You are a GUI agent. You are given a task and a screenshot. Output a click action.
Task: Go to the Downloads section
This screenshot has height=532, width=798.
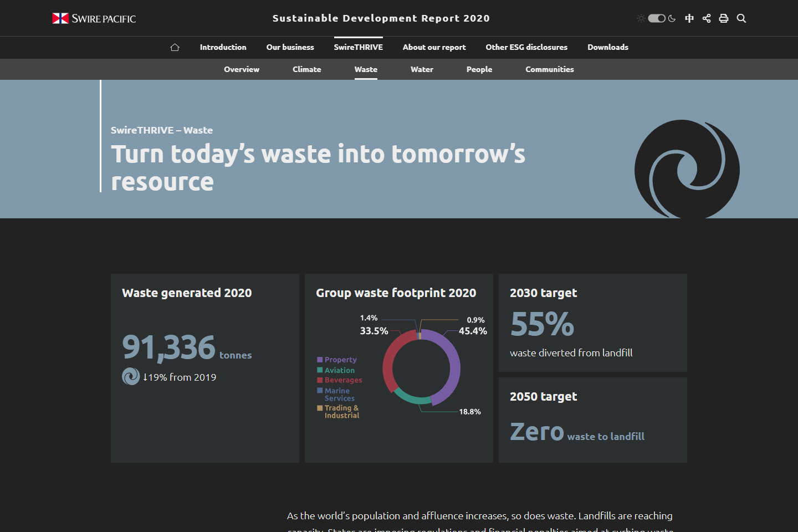608,48
